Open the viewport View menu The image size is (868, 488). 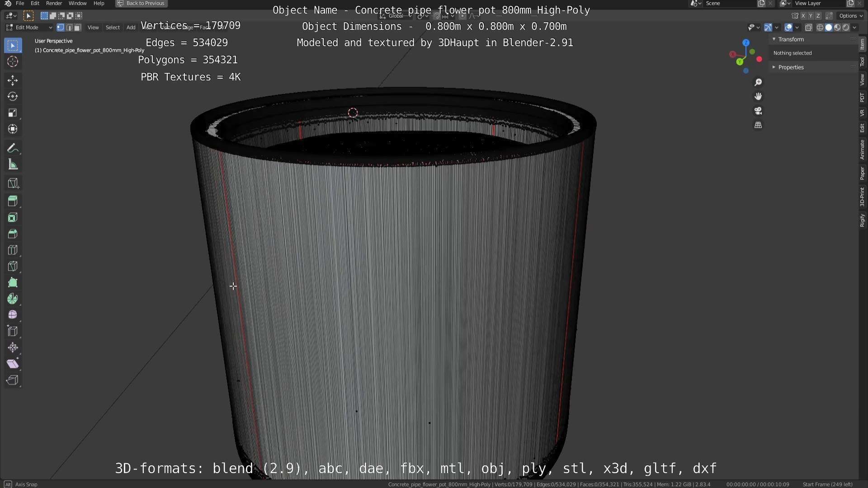point(93,28)
